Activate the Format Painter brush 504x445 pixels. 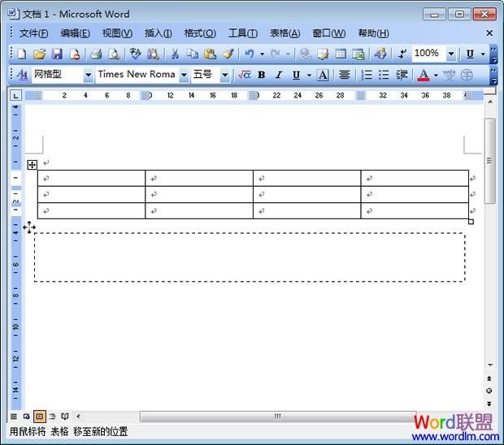[228, 54]
